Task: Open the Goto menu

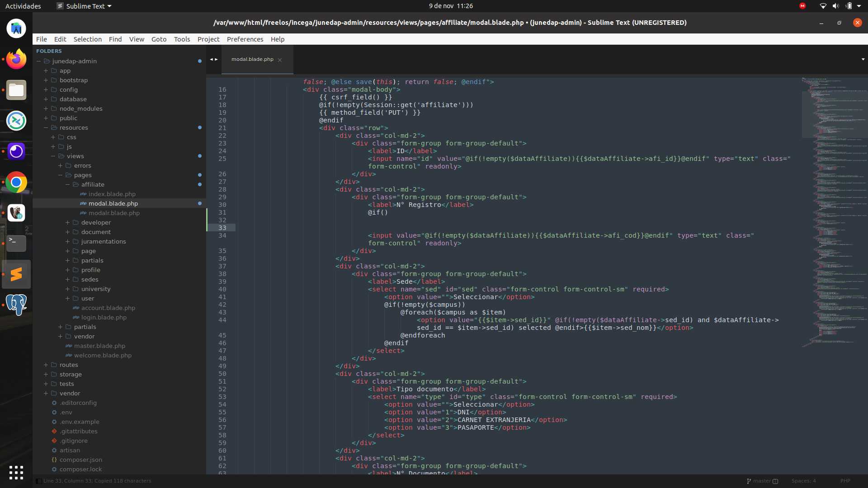Action: 159,39
